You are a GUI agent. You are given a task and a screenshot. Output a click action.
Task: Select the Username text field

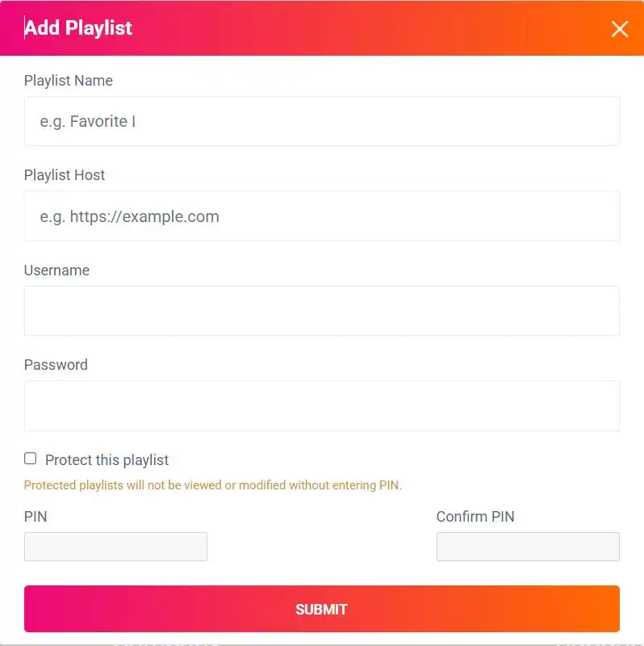tap(321, 310)
